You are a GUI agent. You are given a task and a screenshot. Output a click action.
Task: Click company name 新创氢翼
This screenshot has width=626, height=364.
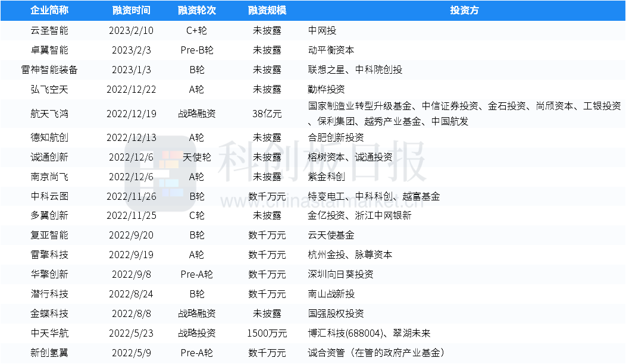pyautogui.click(x=49, y=353)
